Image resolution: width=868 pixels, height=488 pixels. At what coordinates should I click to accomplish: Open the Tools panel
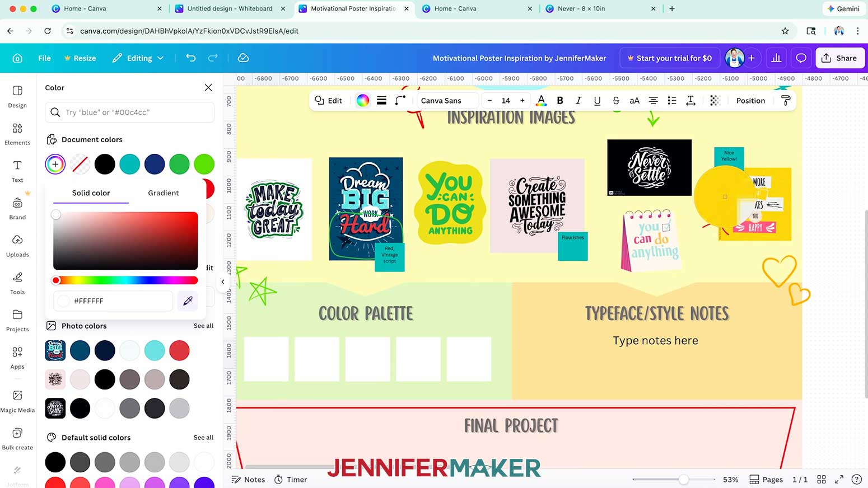17,283
